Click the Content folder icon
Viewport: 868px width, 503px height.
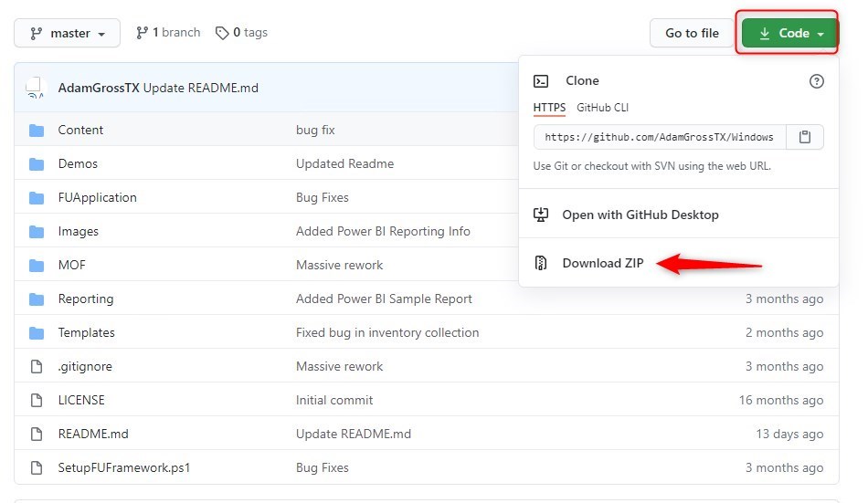click(x=37, y=130)
